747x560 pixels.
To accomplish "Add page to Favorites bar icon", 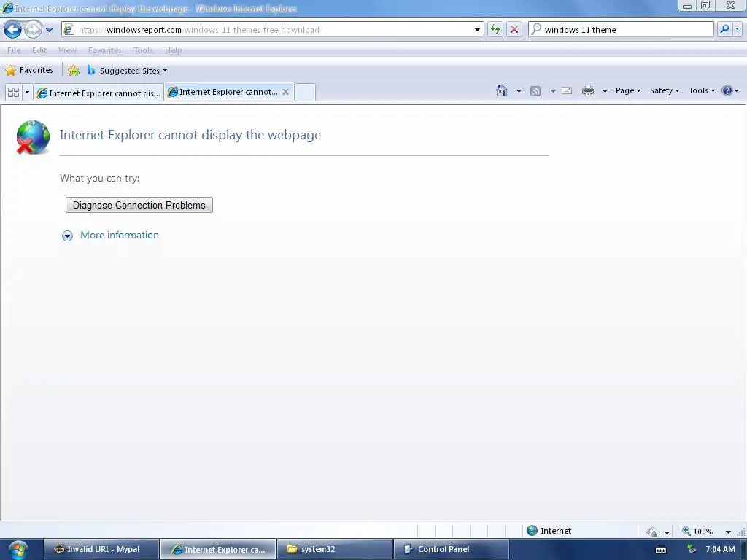I will coord(74,71).
